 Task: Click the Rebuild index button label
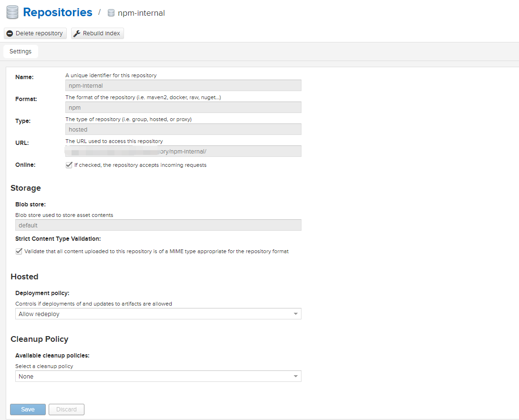coord(102,33)
